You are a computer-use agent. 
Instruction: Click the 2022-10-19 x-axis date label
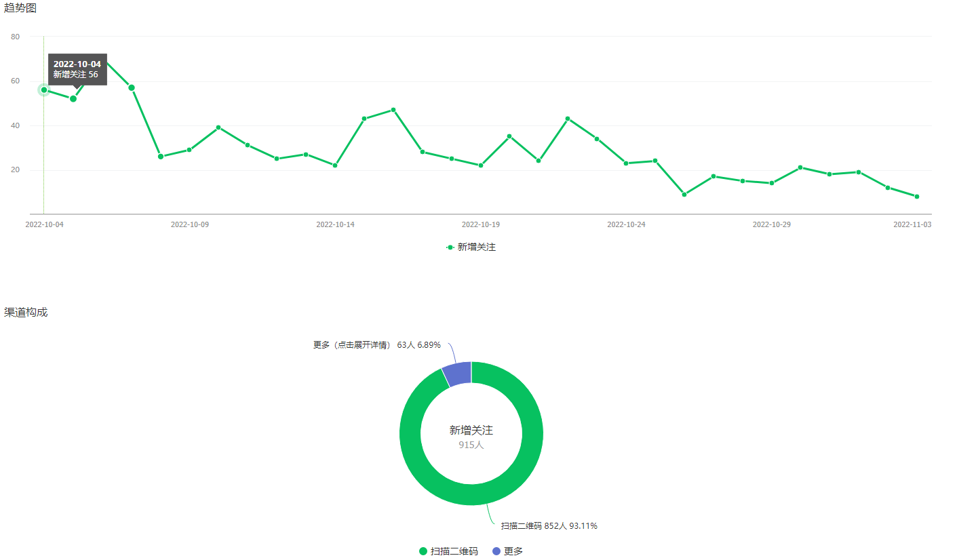click(x=481, y=224)
